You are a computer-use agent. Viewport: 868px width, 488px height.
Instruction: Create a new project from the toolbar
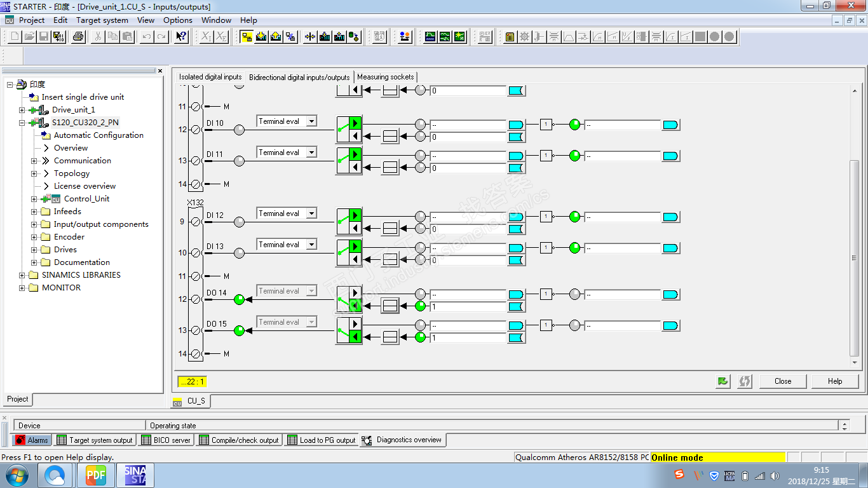(15, 37)
